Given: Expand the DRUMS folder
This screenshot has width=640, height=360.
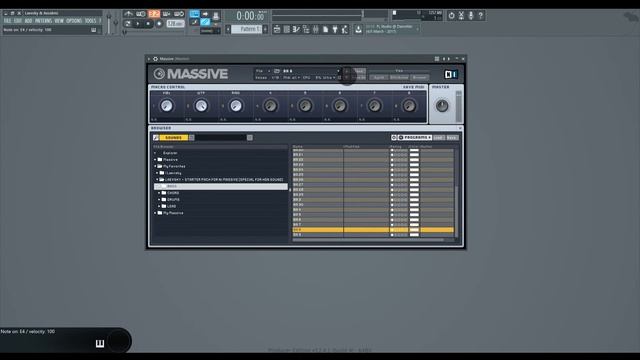Looking at the screenshot, I should pos(159,199).
